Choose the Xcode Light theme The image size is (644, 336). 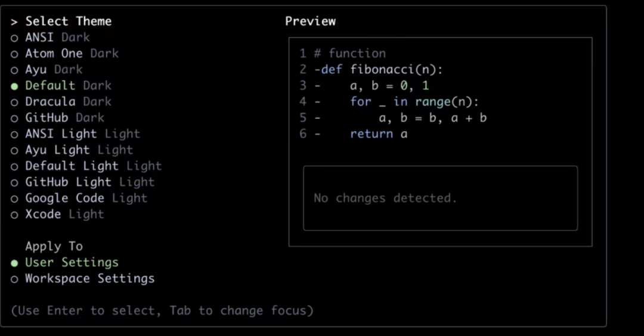pyautogui.click(x=64, y=214)
